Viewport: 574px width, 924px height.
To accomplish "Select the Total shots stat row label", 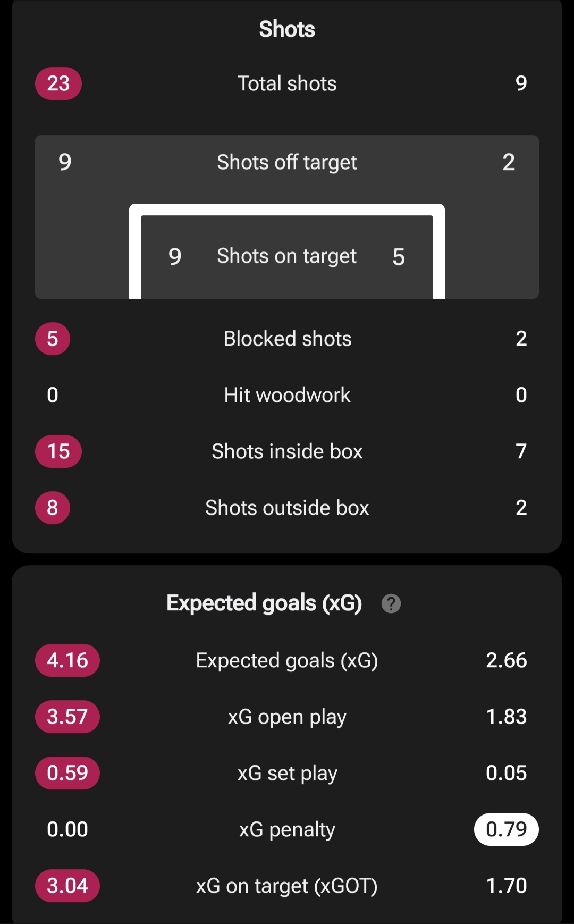I will [x=287, y=83].
